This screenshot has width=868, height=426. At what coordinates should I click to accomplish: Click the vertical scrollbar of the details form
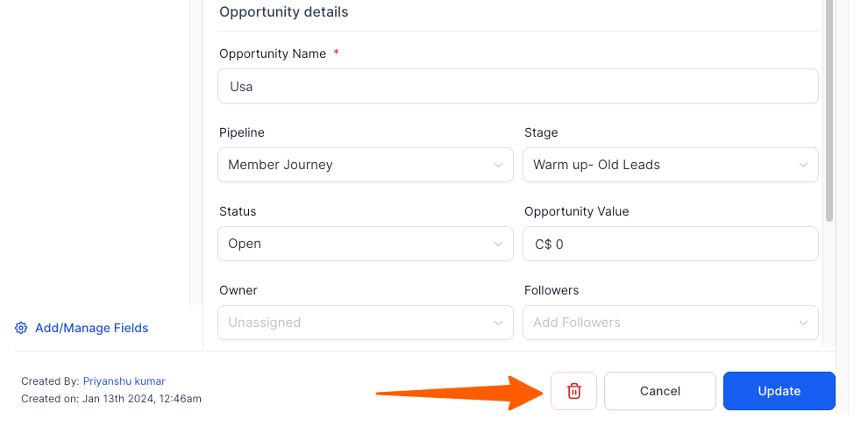829,114
